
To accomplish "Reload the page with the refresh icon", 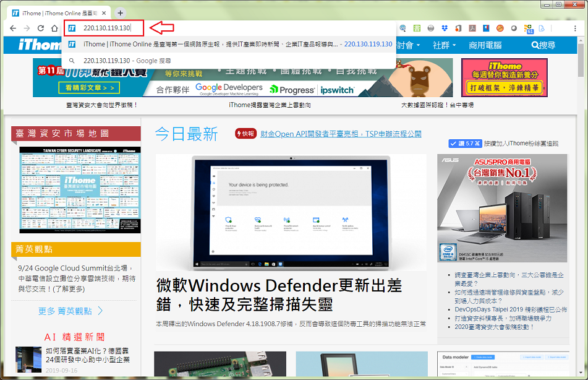I will point(41,28).
